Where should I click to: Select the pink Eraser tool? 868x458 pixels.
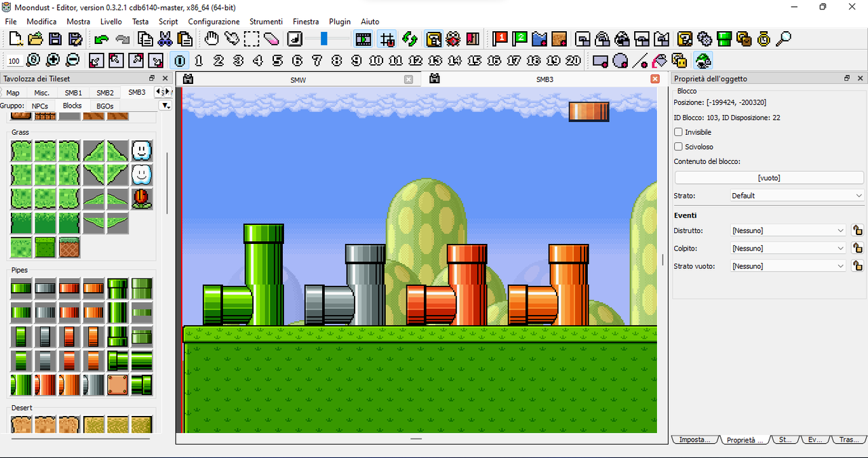click(x=271, y=39)
